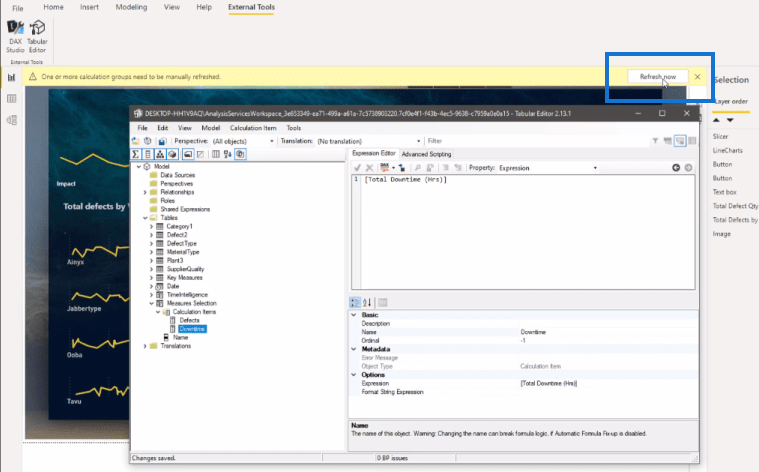Switch to Advanced Scripting tab
The height and width of the screenshot is (472, 759).
point(426,154)
